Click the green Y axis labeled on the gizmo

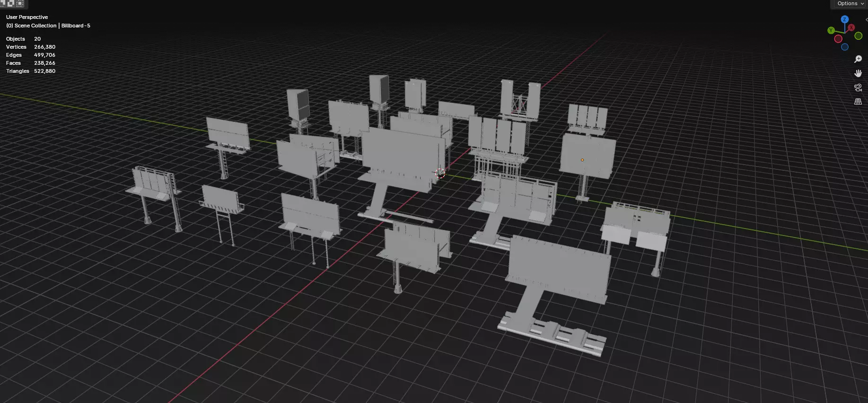tap(831, 30)
